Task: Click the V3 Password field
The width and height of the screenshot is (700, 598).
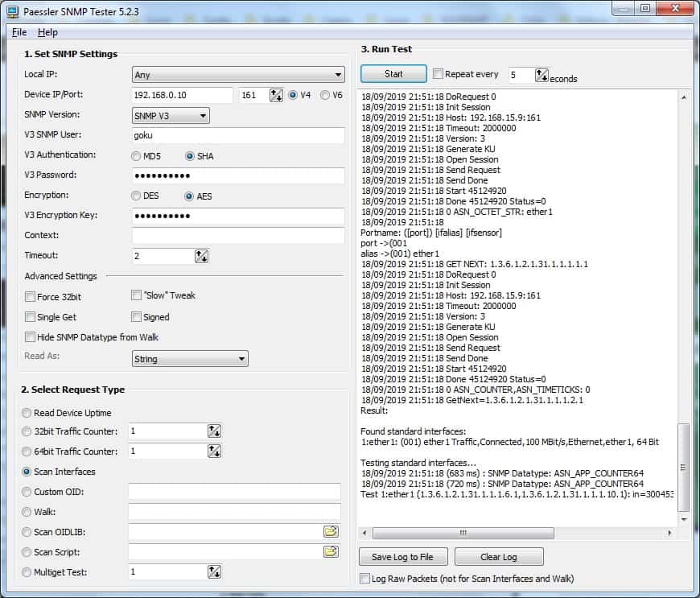Action: [x=238, y=175]
